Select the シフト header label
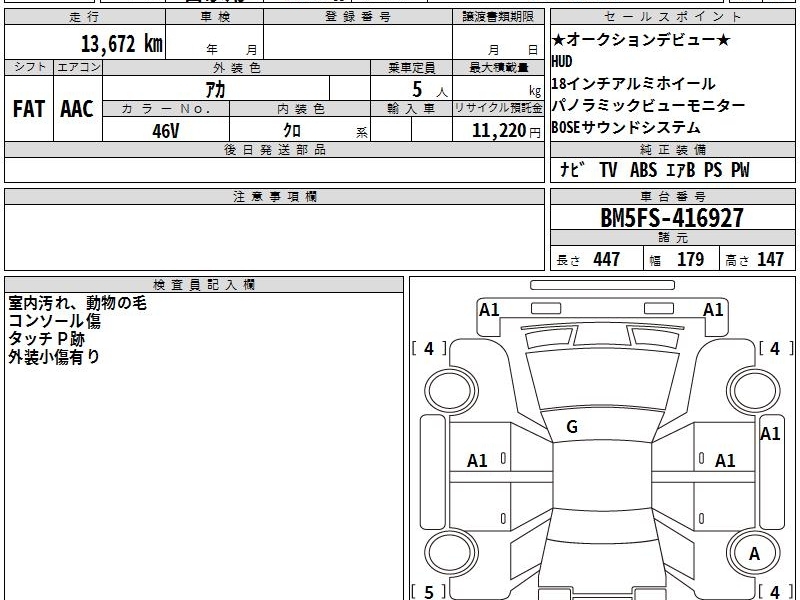Viewport: 800px width, 600px height. 29,67
